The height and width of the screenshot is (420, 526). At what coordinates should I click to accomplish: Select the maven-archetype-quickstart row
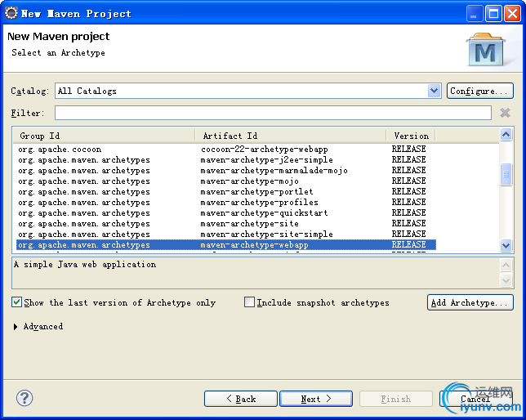pos(226,213)
